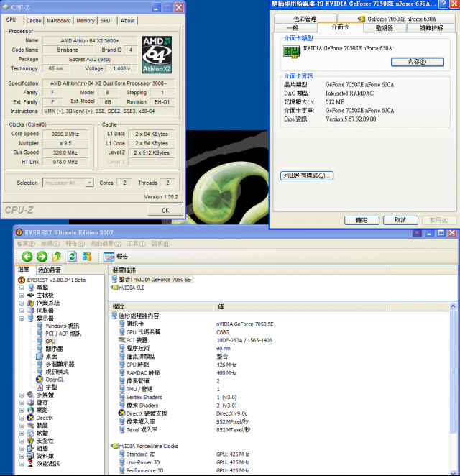This screenshot has height=476, width=460.
Task: Select the Windows 視訊 tree item
Action: 63,326
